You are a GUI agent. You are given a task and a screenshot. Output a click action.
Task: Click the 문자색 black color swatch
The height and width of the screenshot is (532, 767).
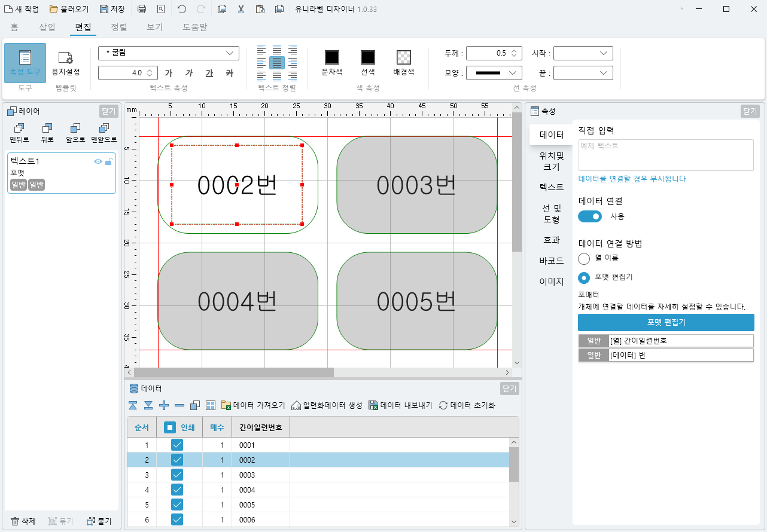[x=332, y=57]
